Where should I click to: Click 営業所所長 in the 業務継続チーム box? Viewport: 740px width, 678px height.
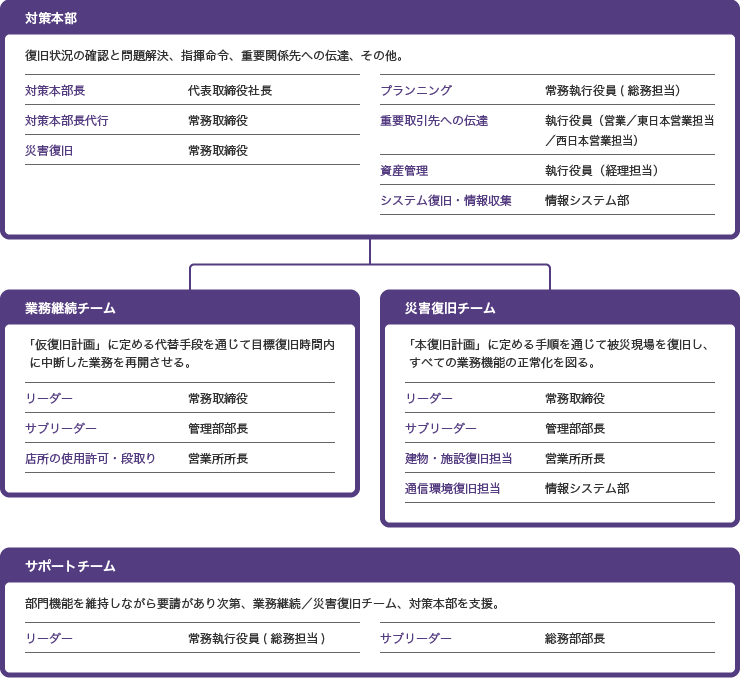[x=218, y=458]
